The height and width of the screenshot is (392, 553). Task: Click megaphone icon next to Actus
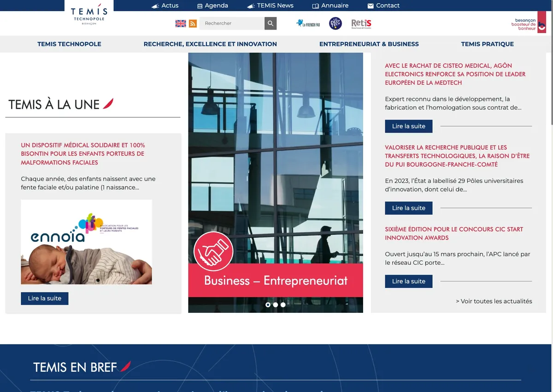tap(155, 6)
